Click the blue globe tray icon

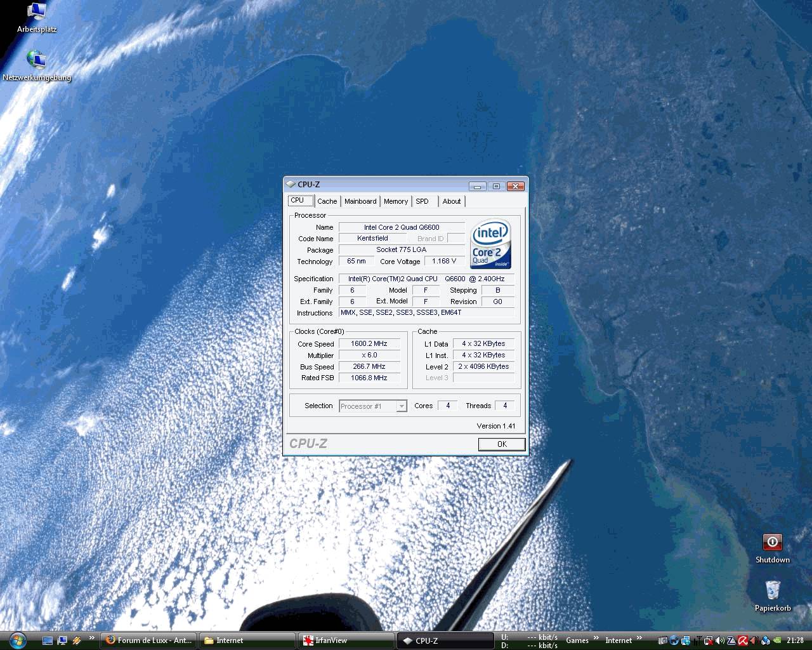coord(674,640)
